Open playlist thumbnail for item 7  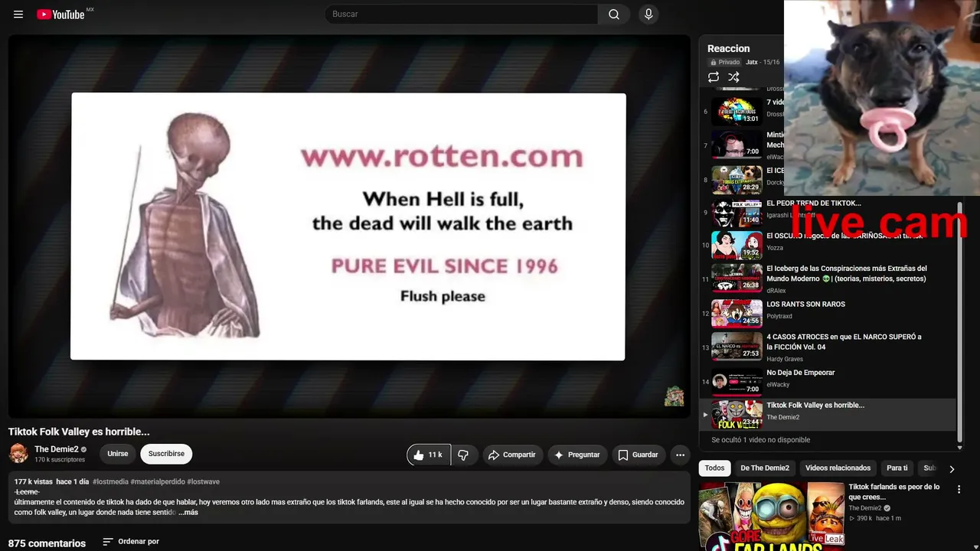click(x=737, y=145)
